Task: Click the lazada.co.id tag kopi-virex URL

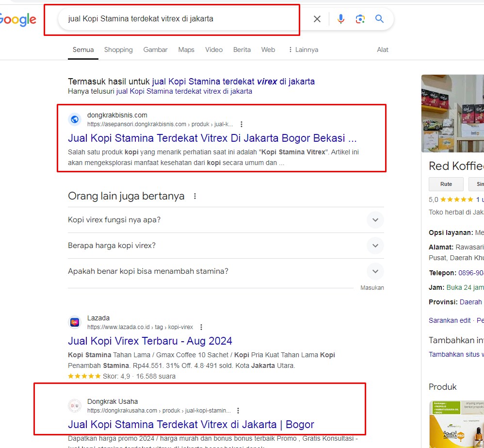Action: coord(140,327)
